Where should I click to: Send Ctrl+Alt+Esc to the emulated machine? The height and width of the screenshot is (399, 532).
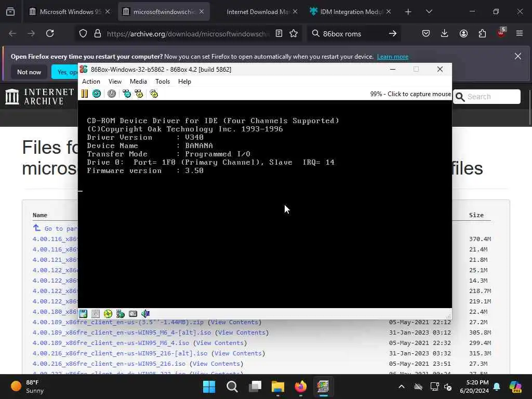139,94
